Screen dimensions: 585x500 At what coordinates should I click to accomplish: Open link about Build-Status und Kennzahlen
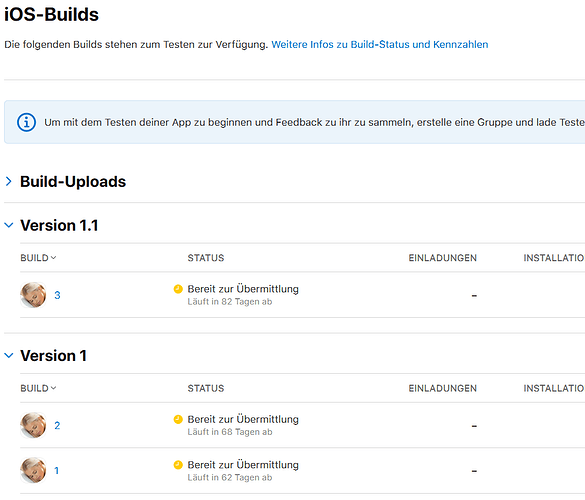click(x=379, y=44)
